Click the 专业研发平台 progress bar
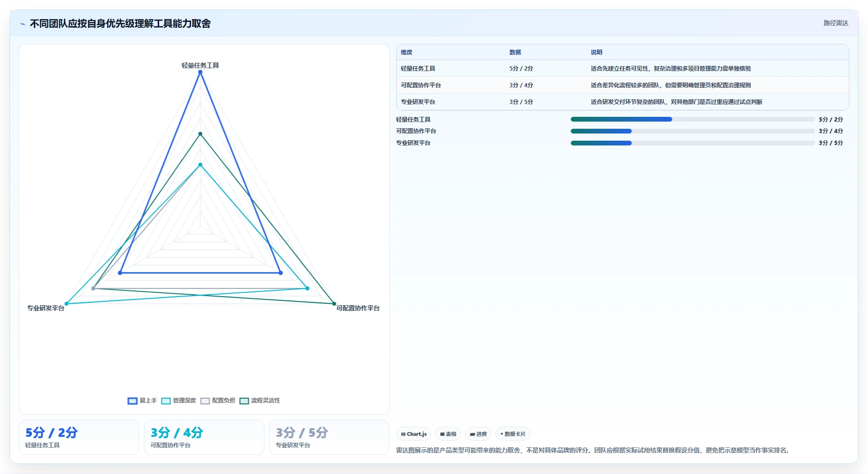The width and height of the screenshot is (868, 474). [692, 143]
